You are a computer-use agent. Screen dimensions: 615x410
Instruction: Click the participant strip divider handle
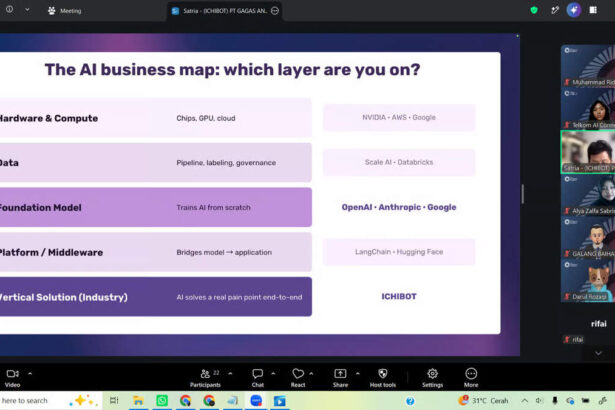(x=522, y=194)
